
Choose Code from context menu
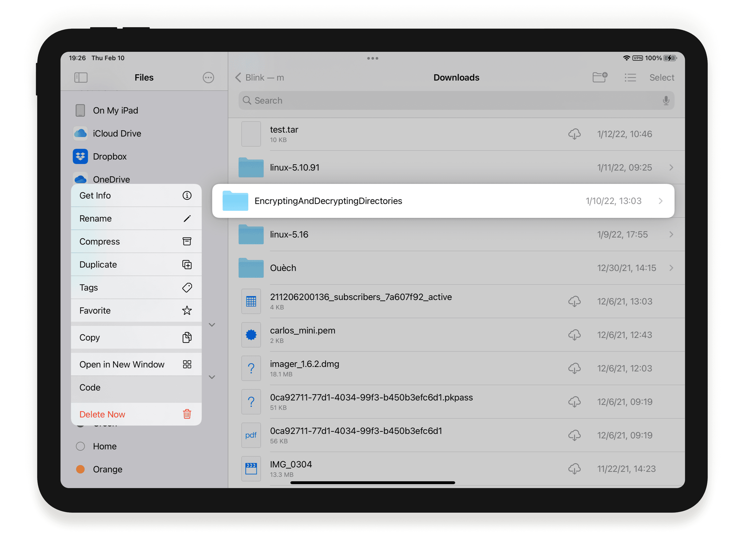[x=136, y=387]
